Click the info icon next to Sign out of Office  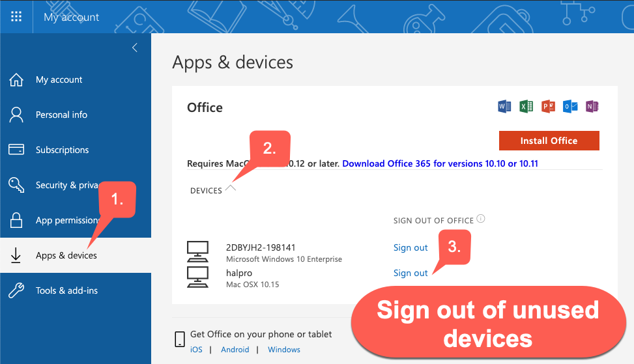pyautogui.click(x=480, y=219)
